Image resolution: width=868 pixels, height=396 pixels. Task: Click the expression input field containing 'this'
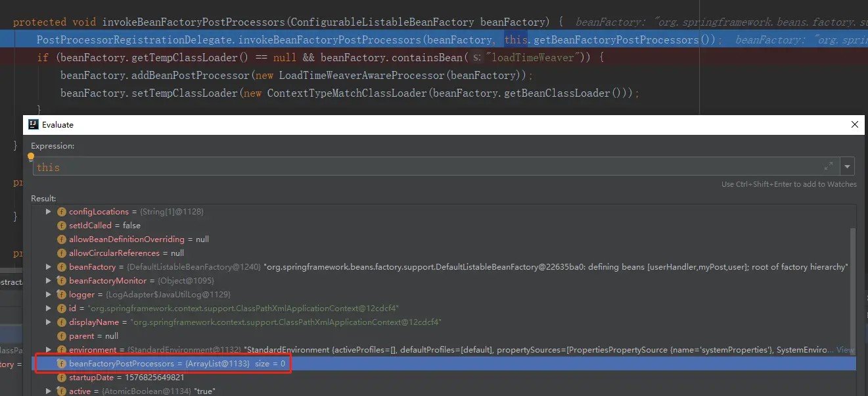coord(437,166)
